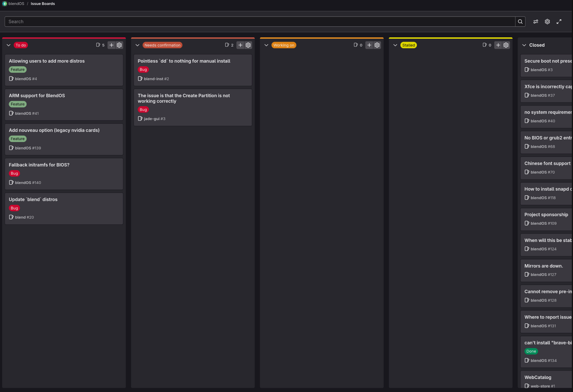Add a new issue to the To do list
The image size is (573, 392).
pos(111,45)
